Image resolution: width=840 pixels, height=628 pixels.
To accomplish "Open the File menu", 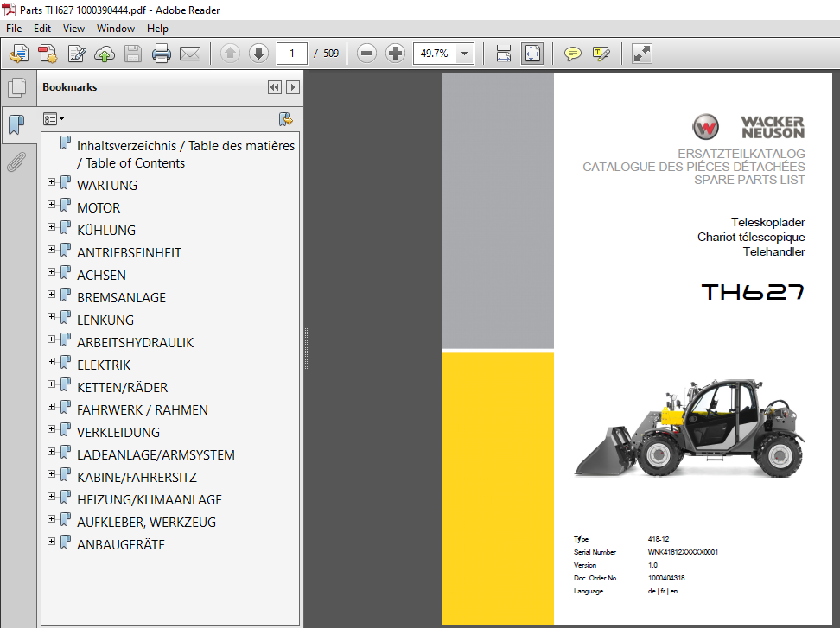I will (x=14, y=29).
